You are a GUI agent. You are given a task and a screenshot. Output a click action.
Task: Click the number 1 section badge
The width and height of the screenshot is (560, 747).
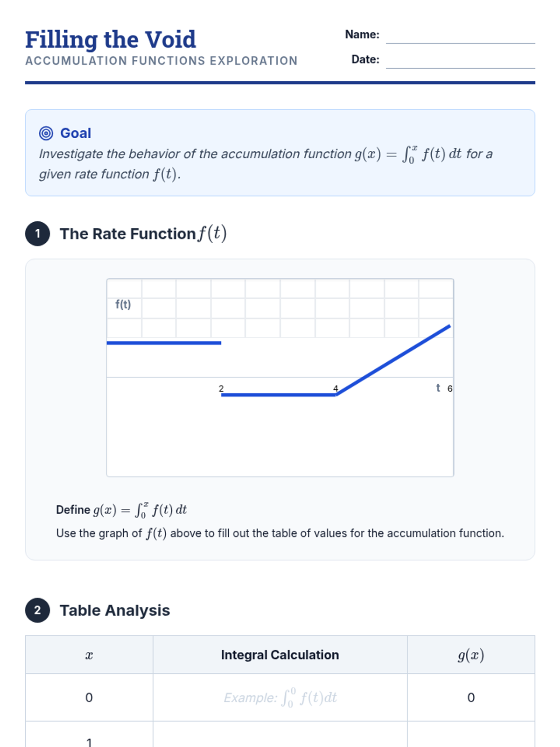[x=38, y=233]
